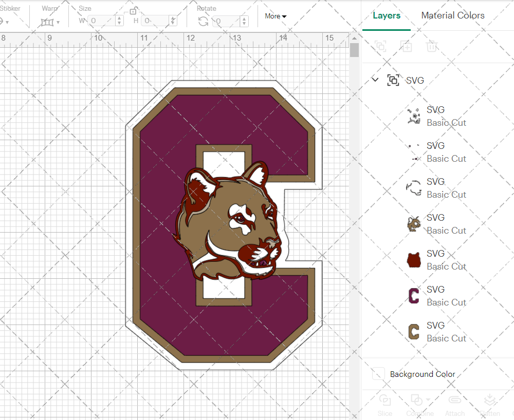514x420 pixels.
Task: Click the Rotate angle input field
Action: 227,21
